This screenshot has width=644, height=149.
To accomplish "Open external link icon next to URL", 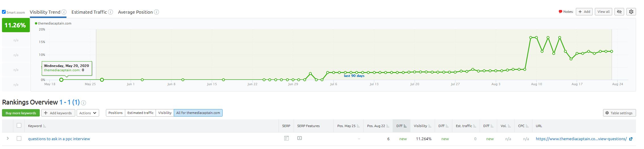I will coord(631,139).
